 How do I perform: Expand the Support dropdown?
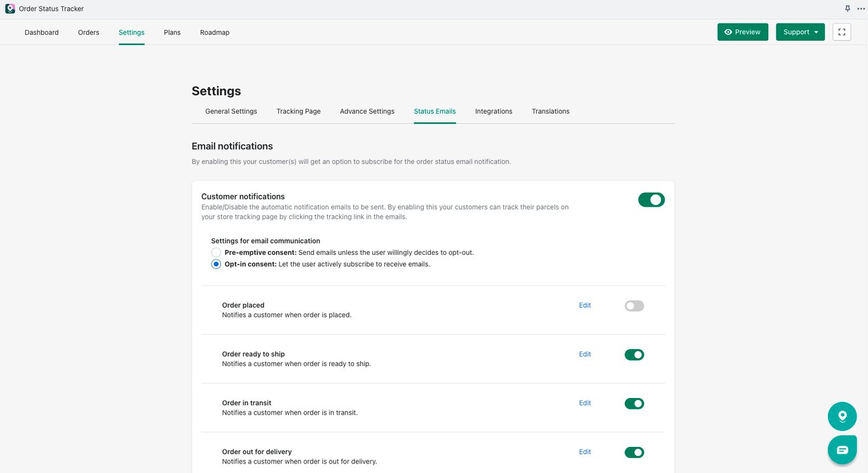point(800,32)
